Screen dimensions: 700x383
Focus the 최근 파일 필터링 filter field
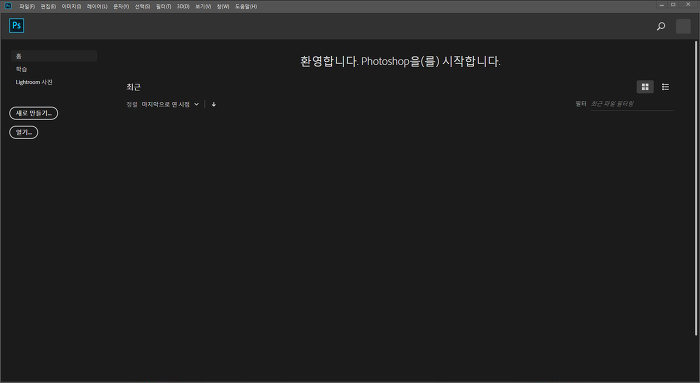pos(632,104)
